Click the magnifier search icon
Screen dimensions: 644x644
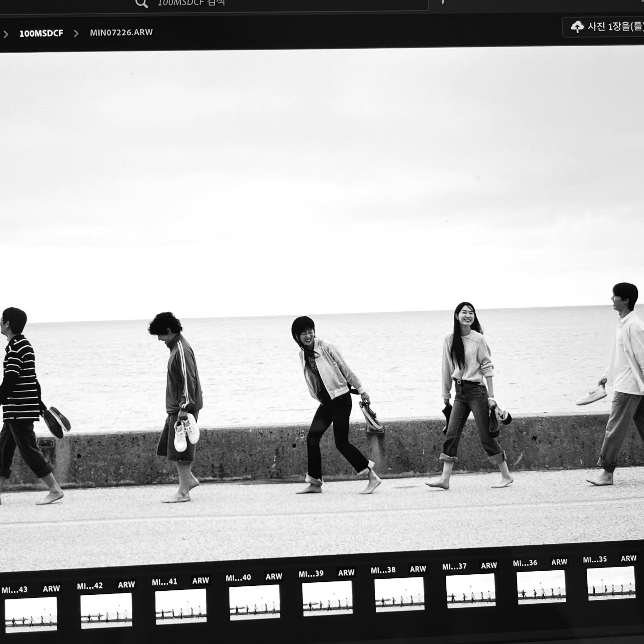[x=141, y=4]
